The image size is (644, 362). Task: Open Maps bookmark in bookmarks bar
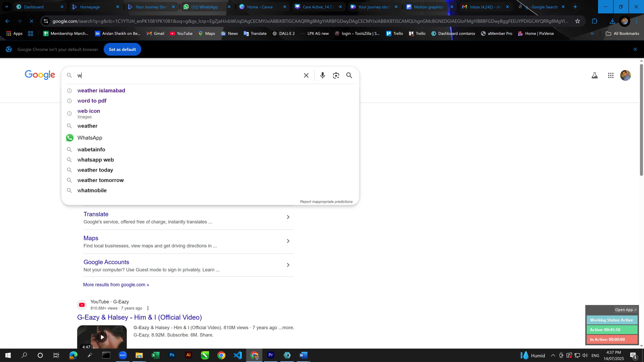(x=206, y=34)
